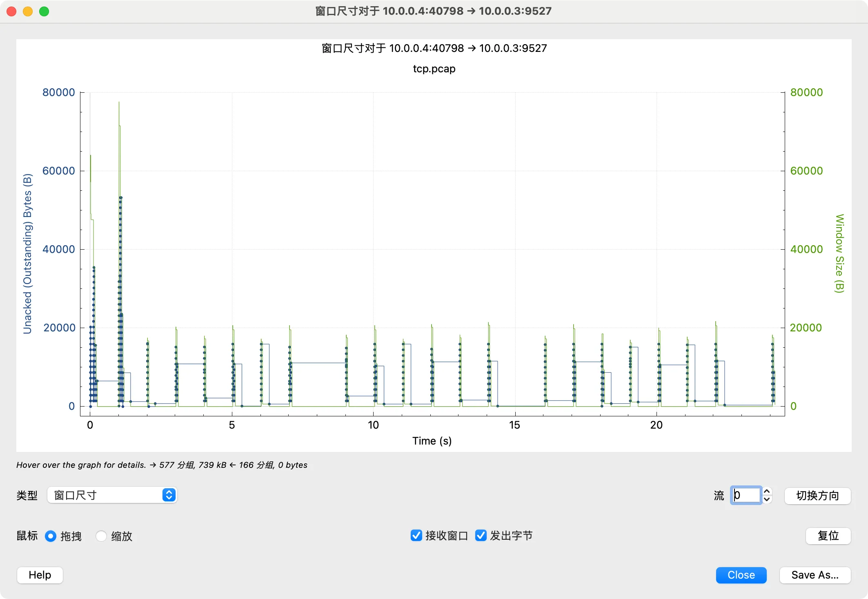Decrement the 流 stream number stepper
The image size is (868, 599).
click(x=767, y=499)
